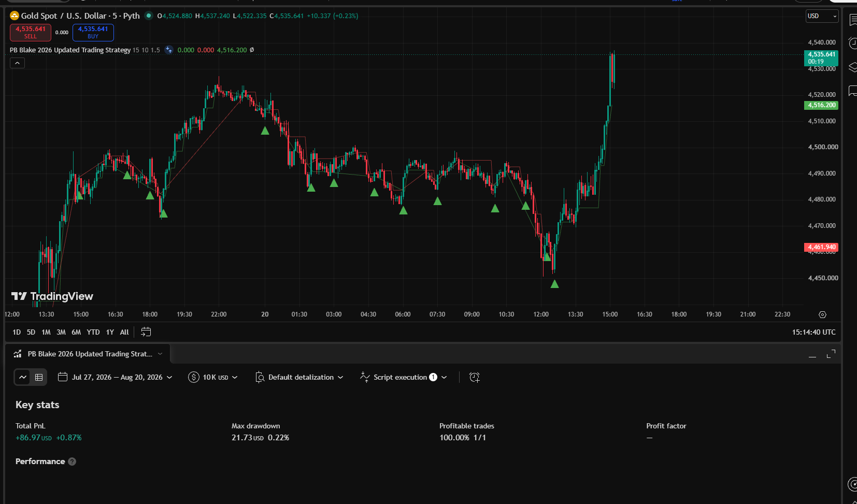Open the 10K USD initial capital dropdown
Image resolution: width=857 pixels, height=504 pixels.
pyautogui.click(x=213, y=377)
